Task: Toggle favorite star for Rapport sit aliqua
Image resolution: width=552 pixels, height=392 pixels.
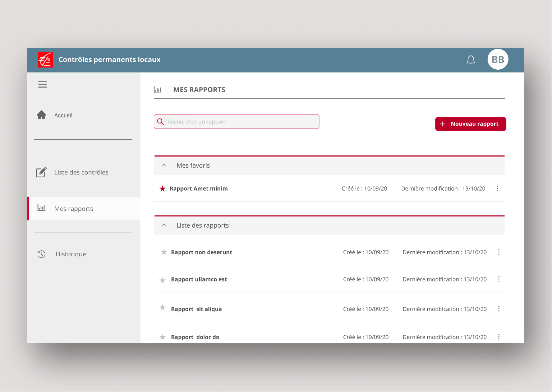Action: click(163, 308)
